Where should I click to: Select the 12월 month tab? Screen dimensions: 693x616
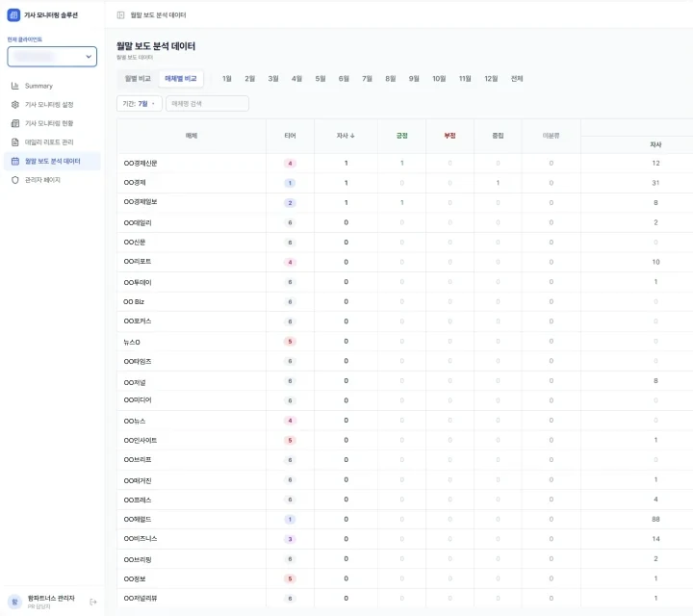(491, 79)
